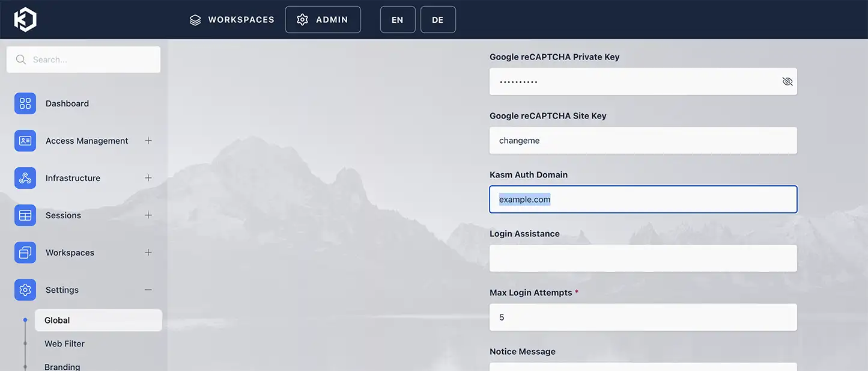Switch language to DE
The height and width of the screenshot is (371, 868).
[438, 19]
